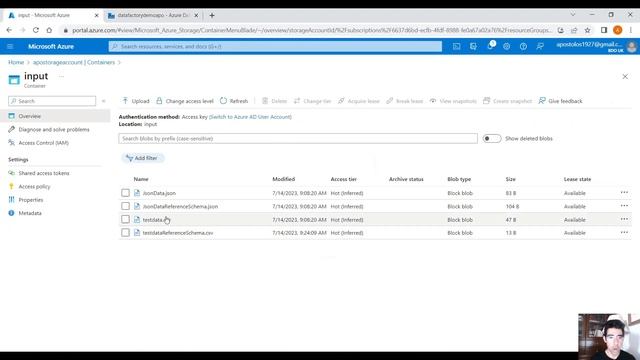The image size is (640, 360).
Task: Click the Search blobs by prefix field
Action: click(x=298, y=138)
